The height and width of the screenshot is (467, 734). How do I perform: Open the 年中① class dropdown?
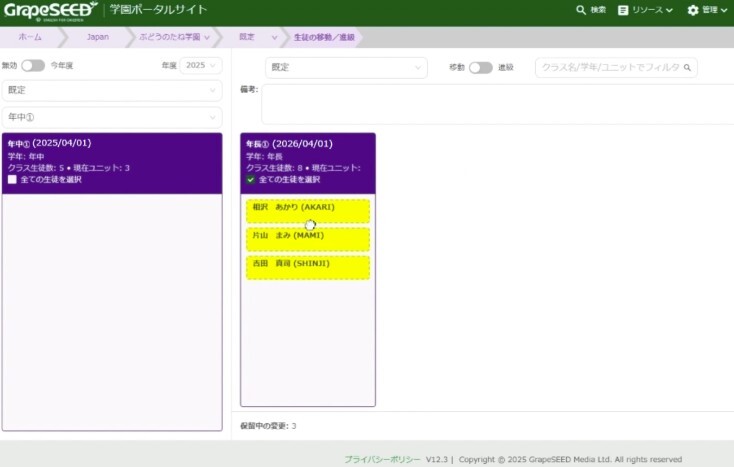point(112,117)
